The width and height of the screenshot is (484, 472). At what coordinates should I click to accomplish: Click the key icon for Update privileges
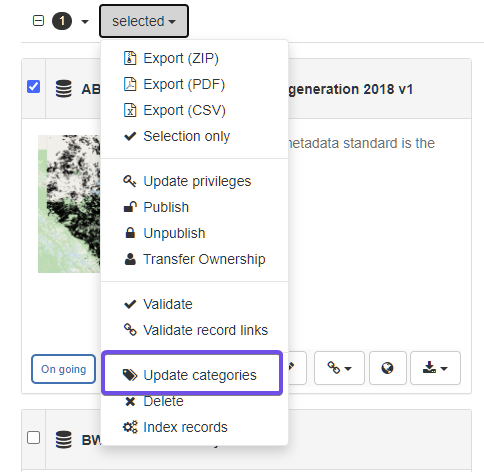[130, 181]
